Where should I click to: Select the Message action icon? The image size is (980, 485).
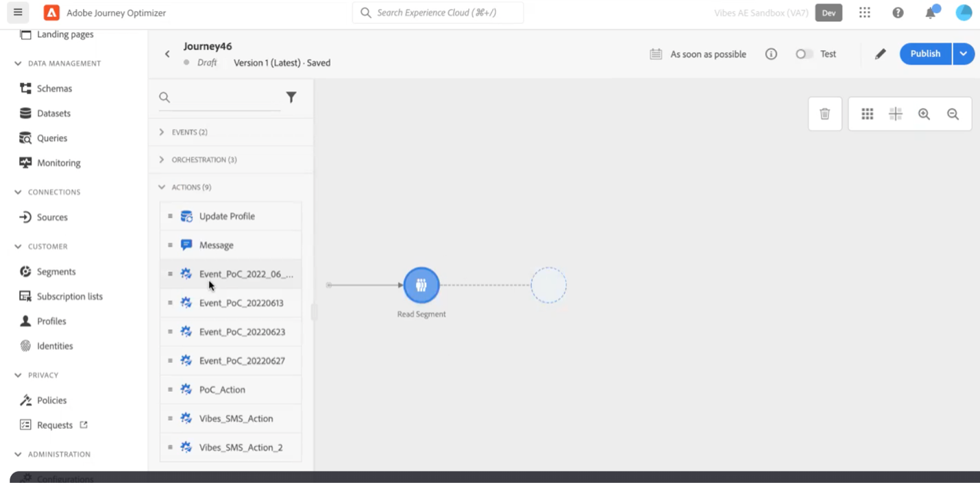click(x=186, y=245)
